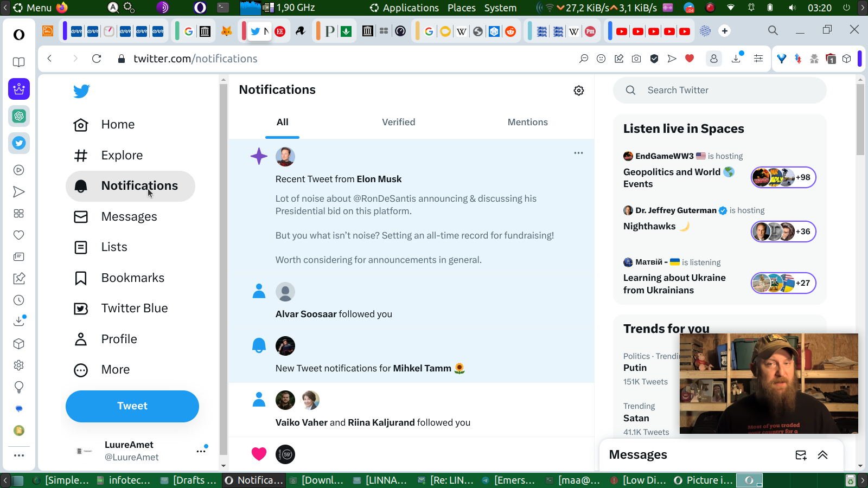Open Bookmarks page
The height and width of the screenshot is (488, 868).
[119, 278]
